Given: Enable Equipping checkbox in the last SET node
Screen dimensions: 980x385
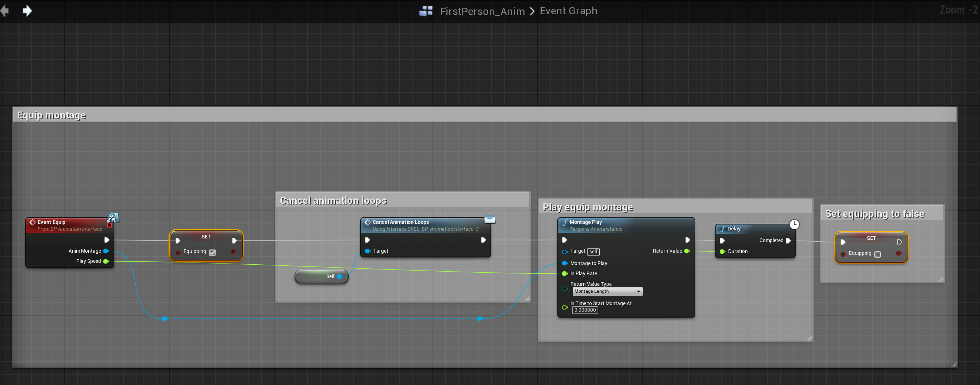Looking at the screenshot, I should [877, 254].
